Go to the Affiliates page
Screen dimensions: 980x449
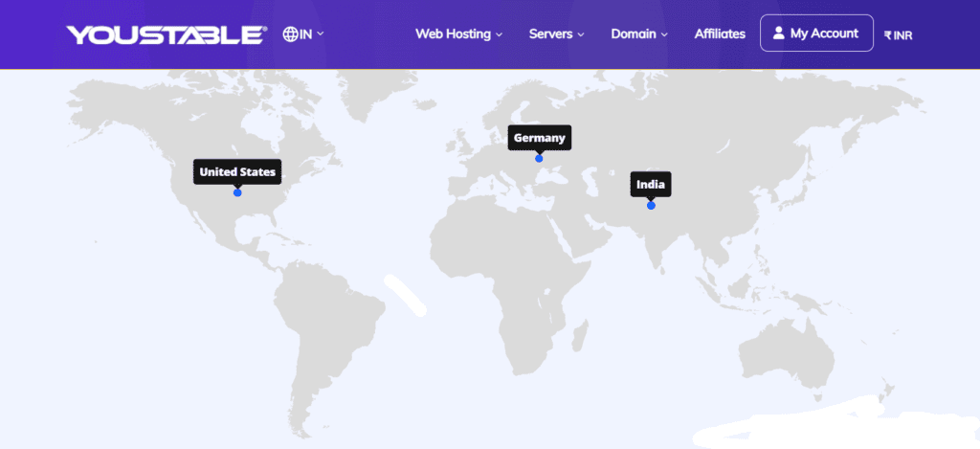click(720, 34)
